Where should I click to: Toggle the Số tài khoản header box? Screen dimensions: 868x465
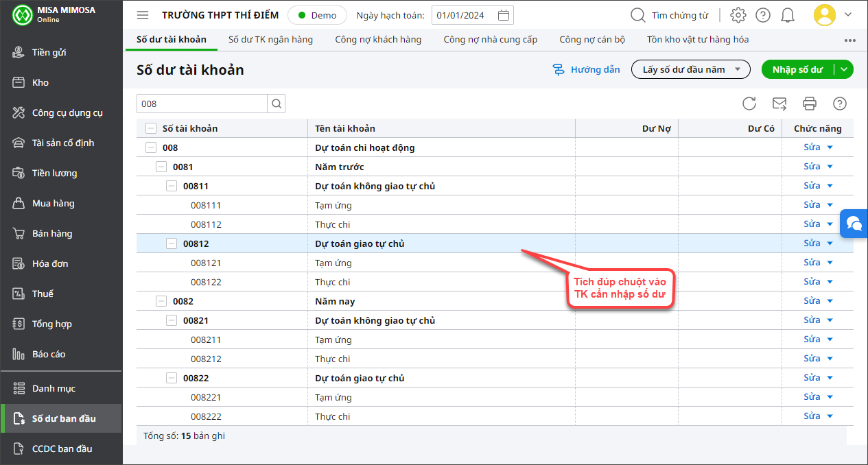[x=150, y=128]
